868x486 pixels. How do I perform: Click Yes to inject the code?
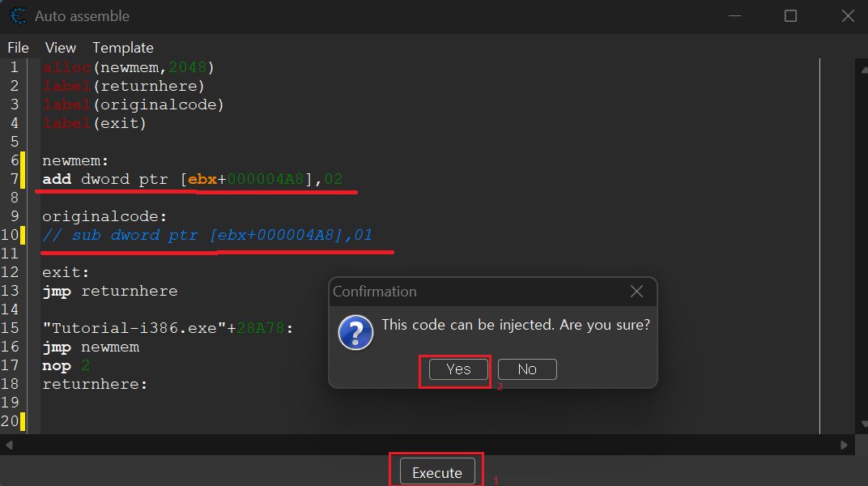[458, 369]
